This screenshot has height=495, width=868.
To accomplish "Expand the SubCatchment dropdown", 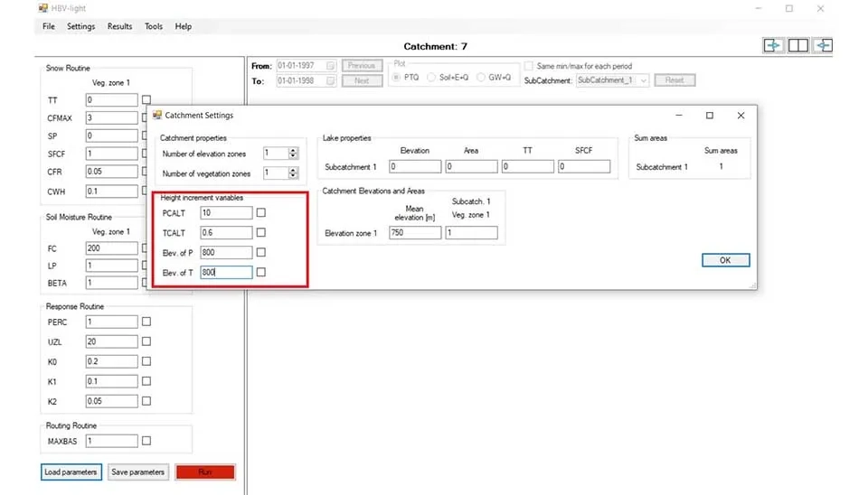I will click(x=643, y=80).
